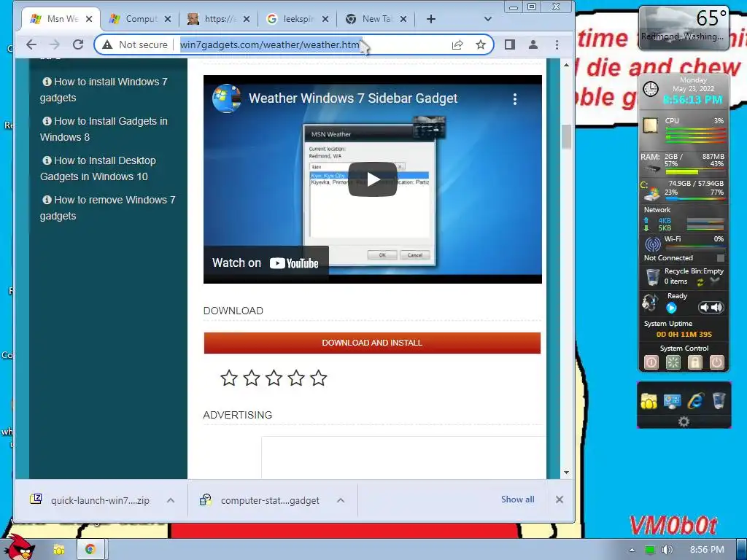Click the gadget media play button

(x=671, y=308)
